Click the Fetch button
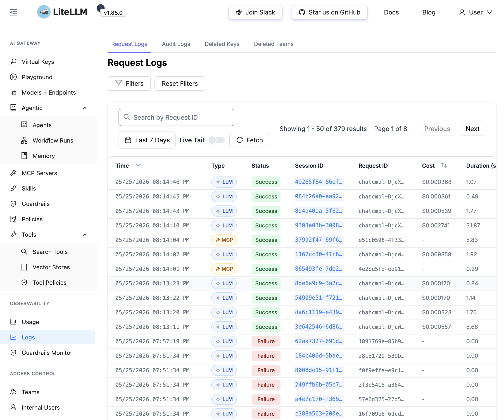Image resolution: width=504 pixels, height=420 pixels. point(250,140)
